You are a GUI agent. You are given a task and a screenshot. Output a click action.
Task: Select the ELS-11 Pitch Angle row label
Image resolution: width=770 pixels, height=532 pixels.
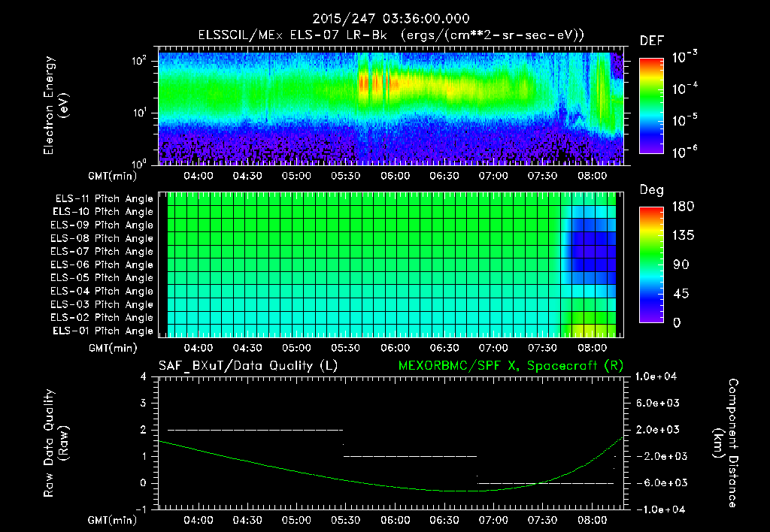(104, 199)
